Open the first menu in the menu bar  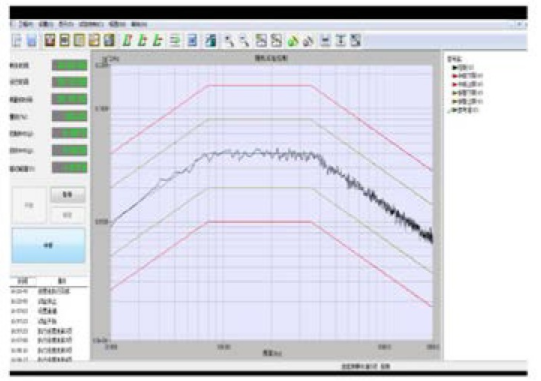point(26,24)
